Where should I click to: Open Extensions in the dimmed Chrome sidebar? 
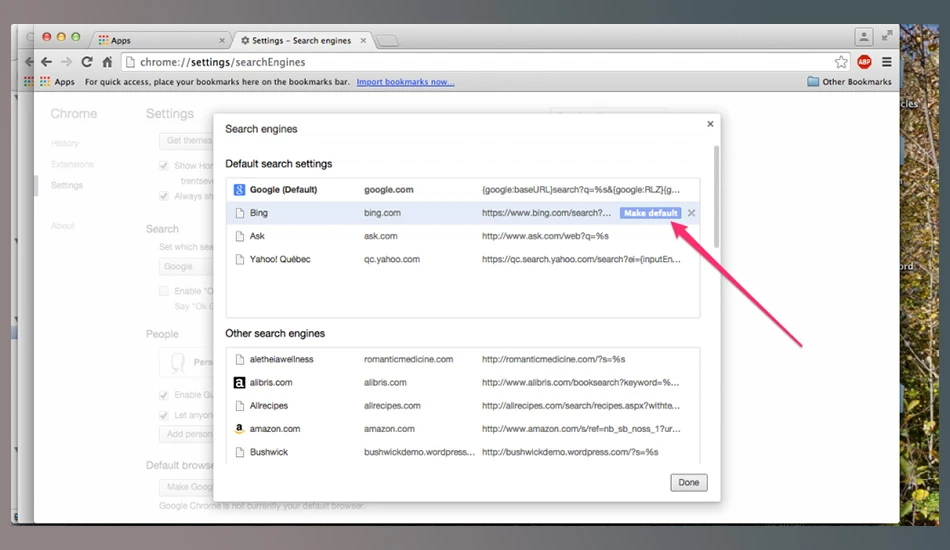(72, 164)
